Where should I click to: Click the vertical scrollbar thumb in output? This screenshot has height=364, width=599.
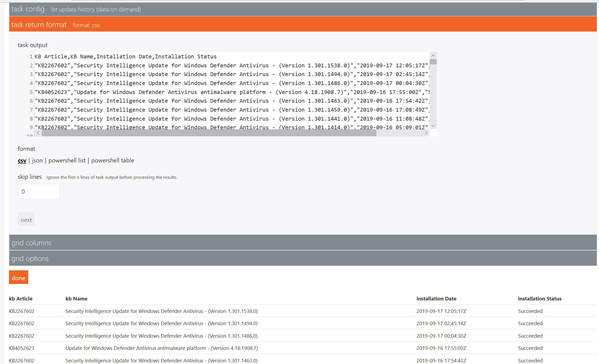(433, 62)
